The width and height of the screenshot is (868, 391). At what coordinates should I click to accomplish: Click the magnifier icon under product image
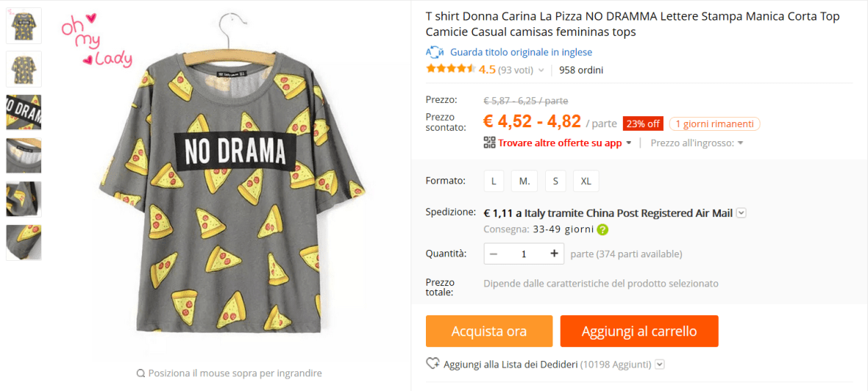tap(140, 373)
